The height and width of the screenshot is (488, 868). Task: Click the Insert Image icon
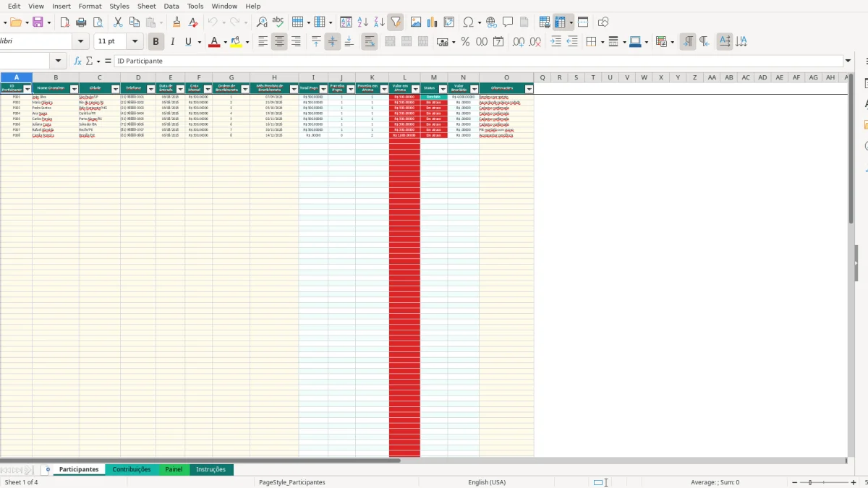416,22
